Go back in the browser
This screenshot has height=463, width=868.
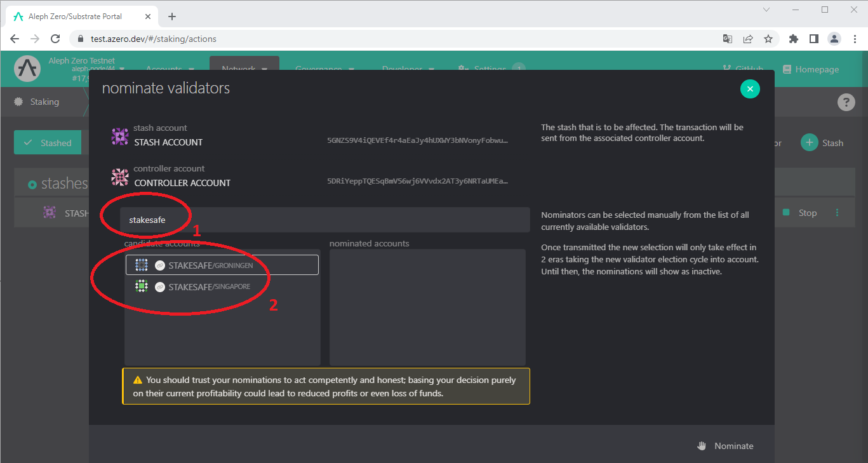tap(14, 39)
